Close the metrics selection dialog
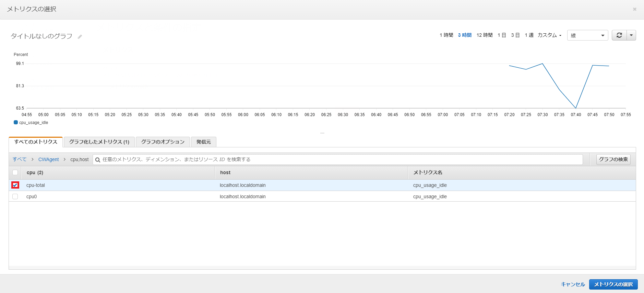The width and height of the screenshot is (644, 293). pyautogui.click(x=635, y=9)
